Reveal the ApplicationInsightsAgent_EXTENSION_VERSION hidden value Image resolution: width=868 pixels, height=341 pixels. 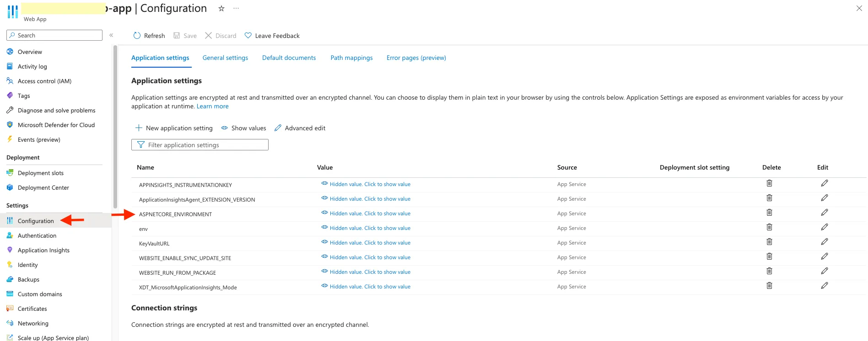coord(366,199)
